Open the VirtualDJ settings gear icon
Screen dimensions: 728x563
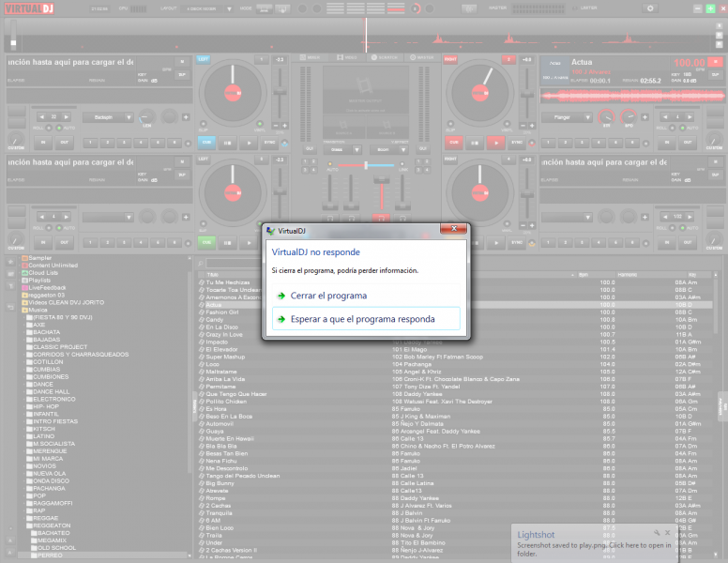(650, 8)
